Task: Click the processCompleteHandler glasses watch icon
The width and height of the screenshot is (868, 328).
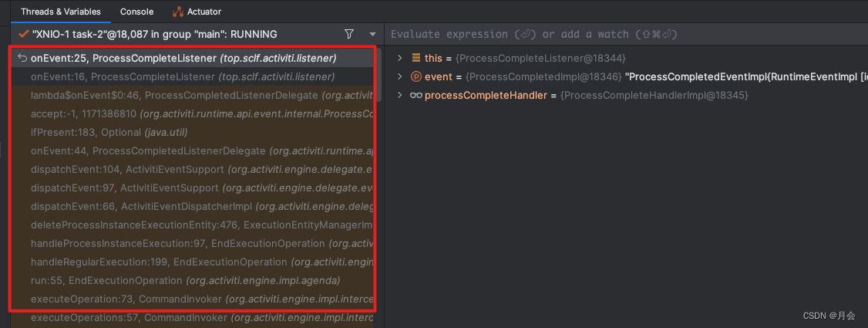Action: (416, 95)
